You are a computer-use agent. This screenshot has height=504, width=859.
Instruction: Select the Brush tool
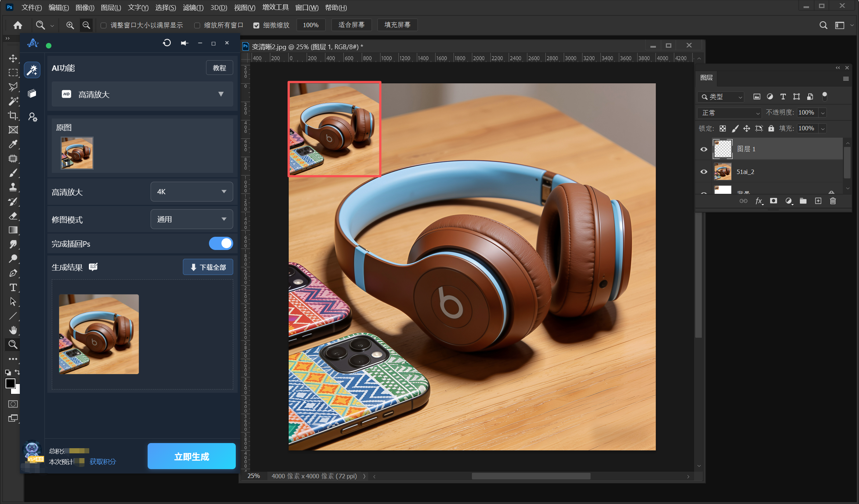coord(13,173)
